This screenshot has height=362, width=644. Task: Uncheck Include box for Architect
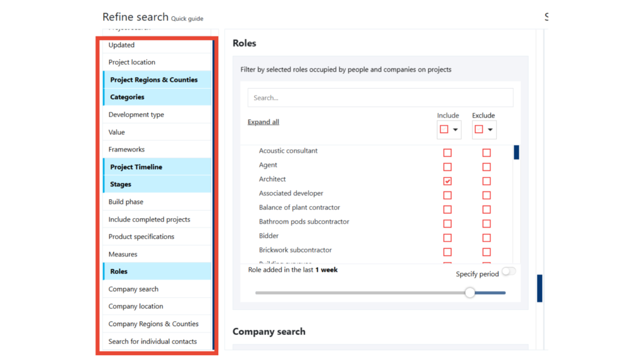click(447, 181)
